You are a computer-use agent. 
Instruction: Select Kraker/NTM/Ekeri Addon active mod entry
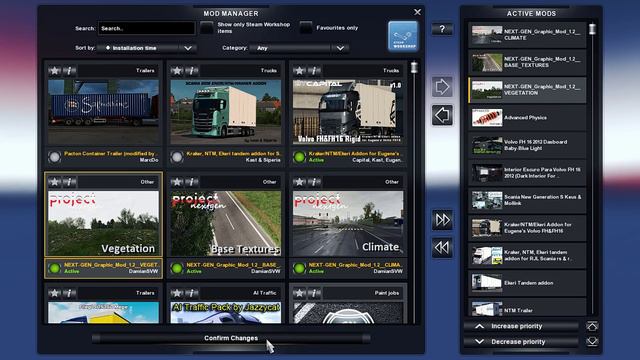tap(527, 228)
